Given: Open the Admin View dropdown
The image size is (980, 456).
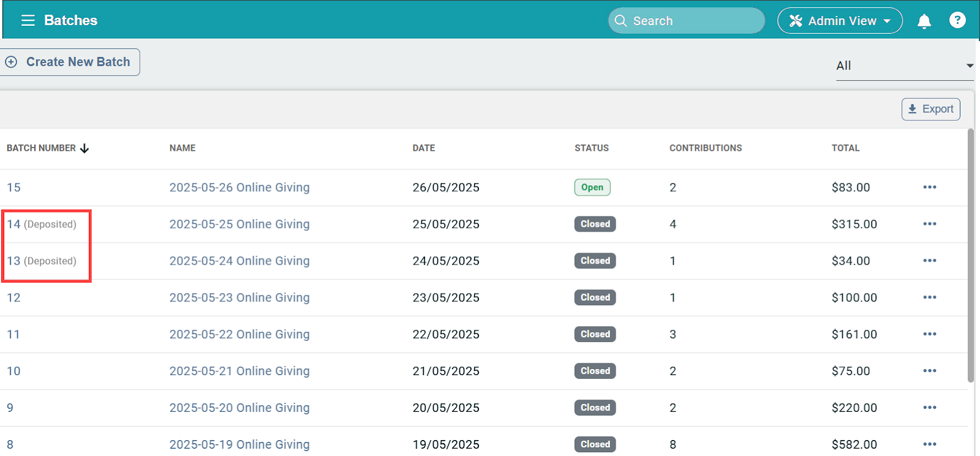Looking at the screenshot, I should (840, 21).
